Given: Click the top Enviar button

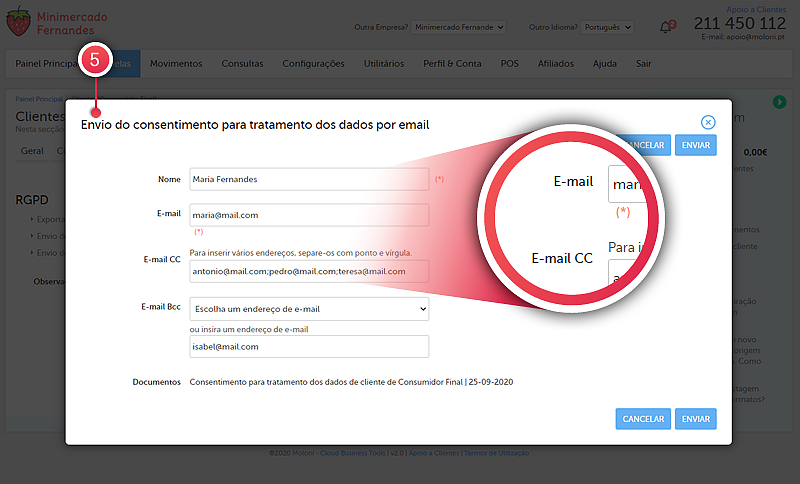Looking at the screenshot, I should point(696,145).
